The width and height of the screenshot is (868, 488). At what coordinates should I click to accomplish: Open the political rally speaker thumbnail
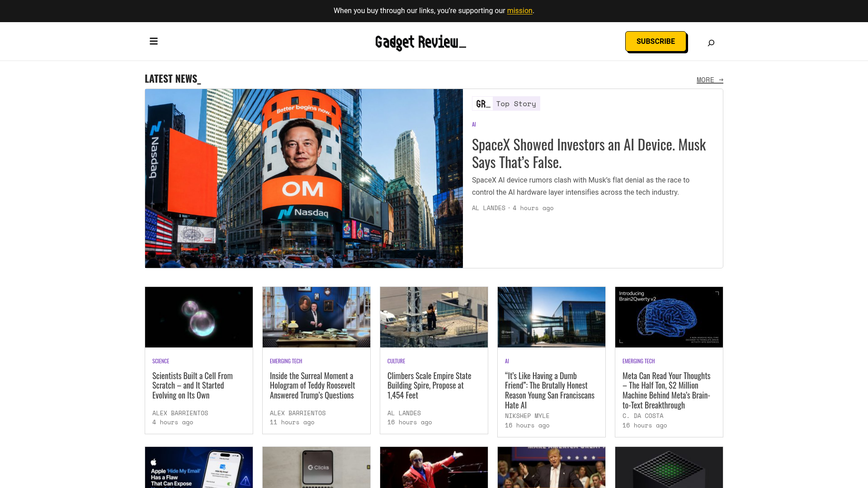(x=552, y=467)
